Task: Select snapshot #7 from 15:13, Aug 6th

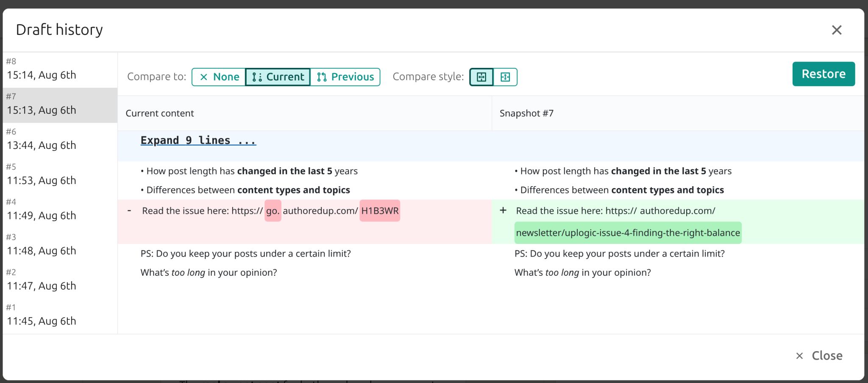Action: pyautogui.click(x=60, y=105)
